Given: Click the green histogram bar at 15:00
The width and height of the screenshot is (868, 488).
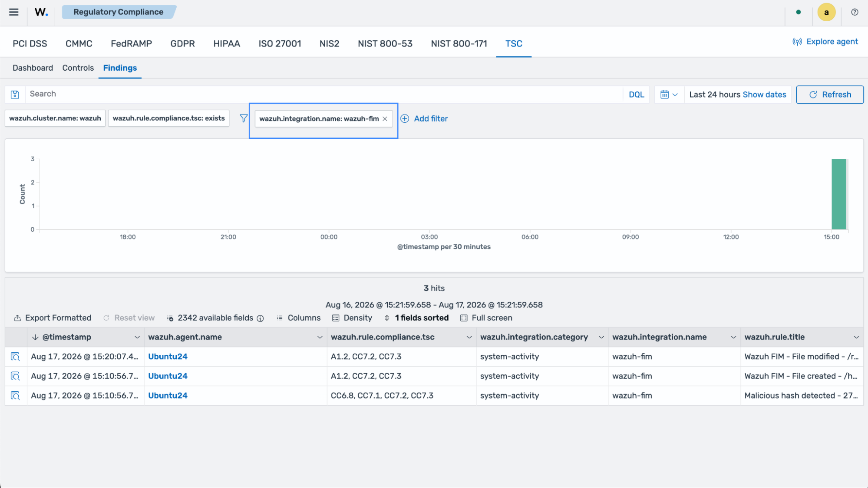Looking at the screenshot, I should coord(839,194).
